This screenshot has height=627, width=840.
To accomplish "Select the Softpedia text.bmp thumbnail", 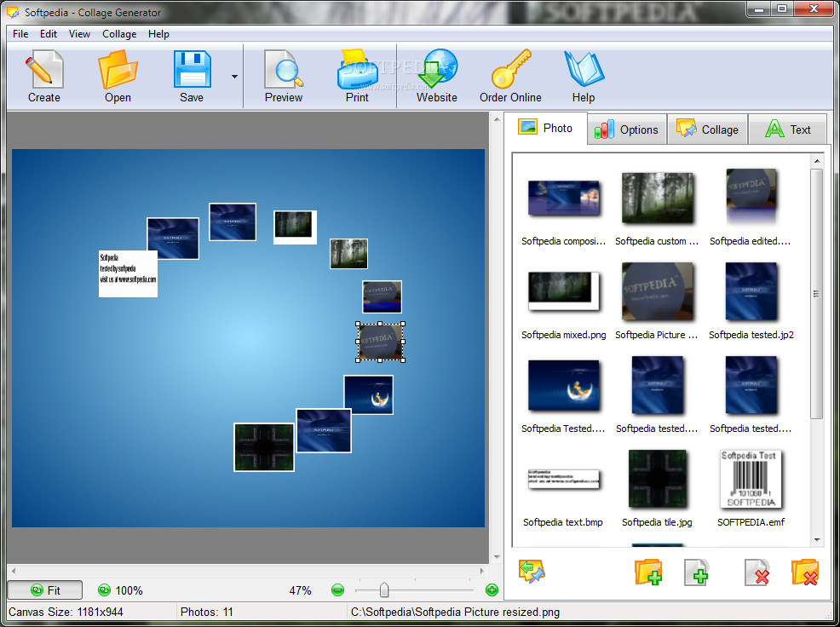I will pyautogui.click(x=564, y=479).
